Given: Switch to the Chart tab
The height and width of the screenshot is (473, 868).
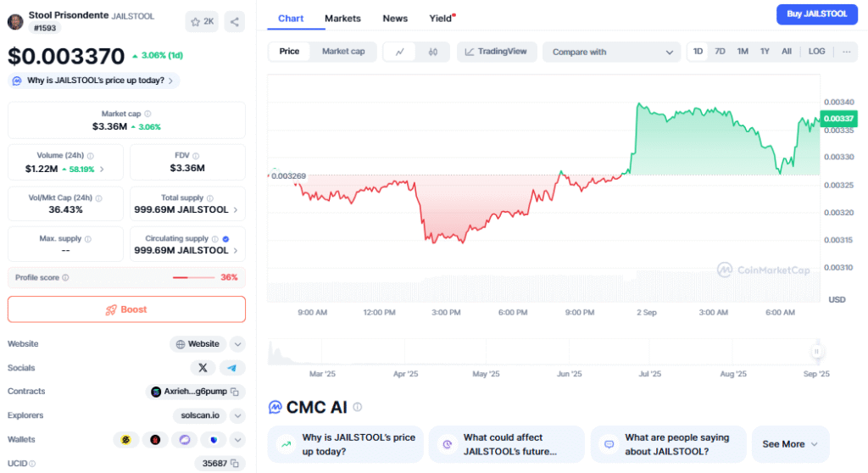Looking at the screenshot, I should tap(291, 19).
